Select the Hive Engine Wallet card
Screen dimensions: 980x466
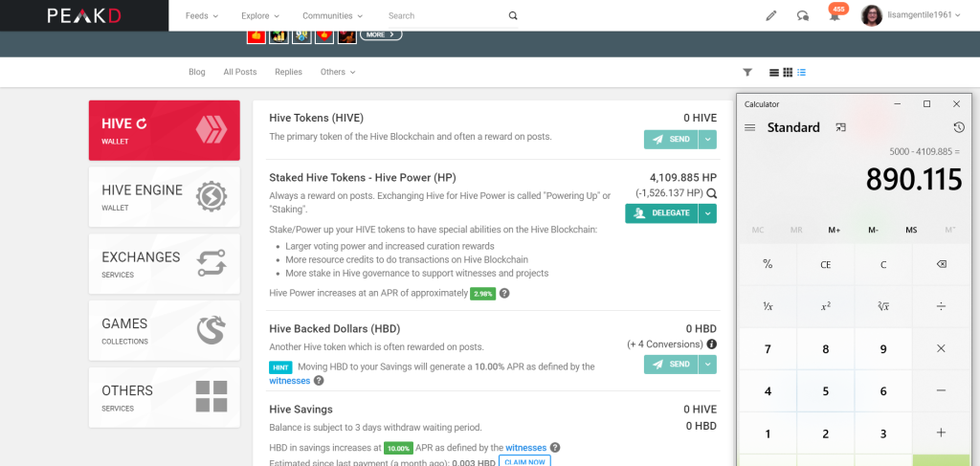coord(165,197)
